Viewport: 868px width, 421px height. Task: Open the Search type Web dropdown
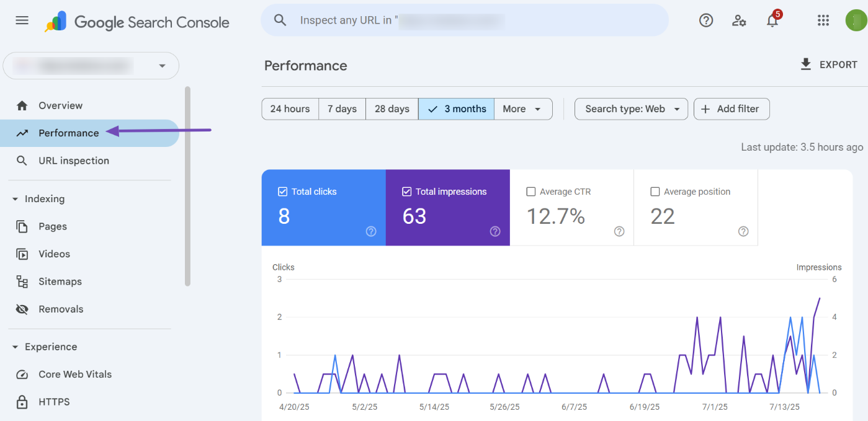pos(631,109)
